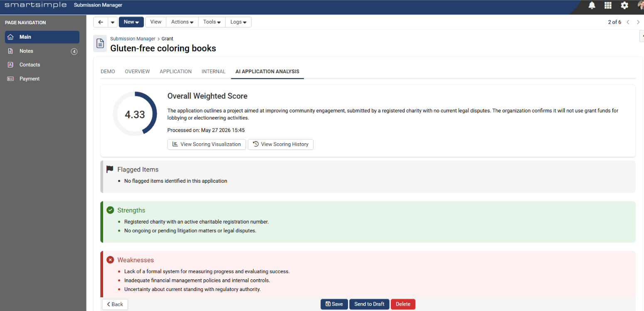
Task: Click the back arrow toolbar button
Action: click(x=101, y=22)
